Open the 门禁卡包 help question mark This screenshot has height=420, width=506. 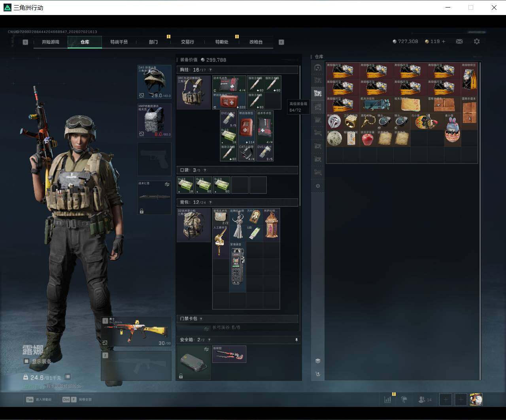tap(201, 318)
